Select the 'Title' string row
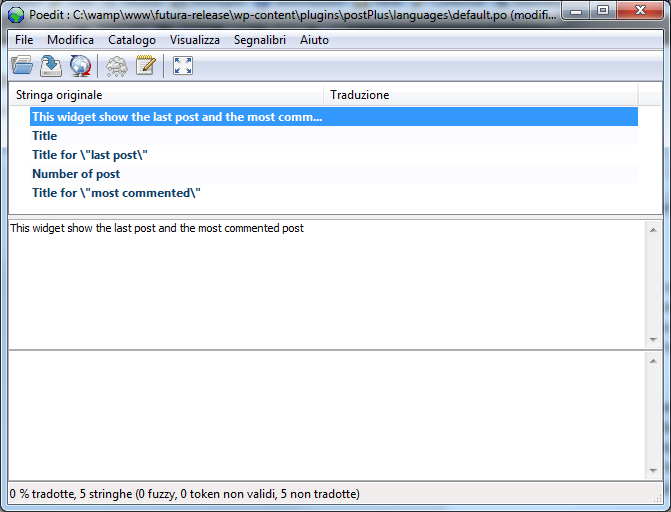 coord(334,136)
